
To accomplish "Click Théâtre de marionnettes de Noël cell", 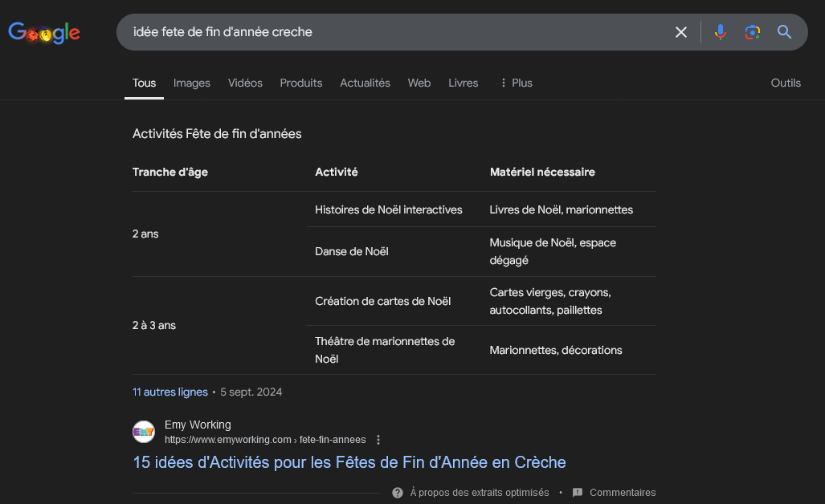I will [385, 350].
